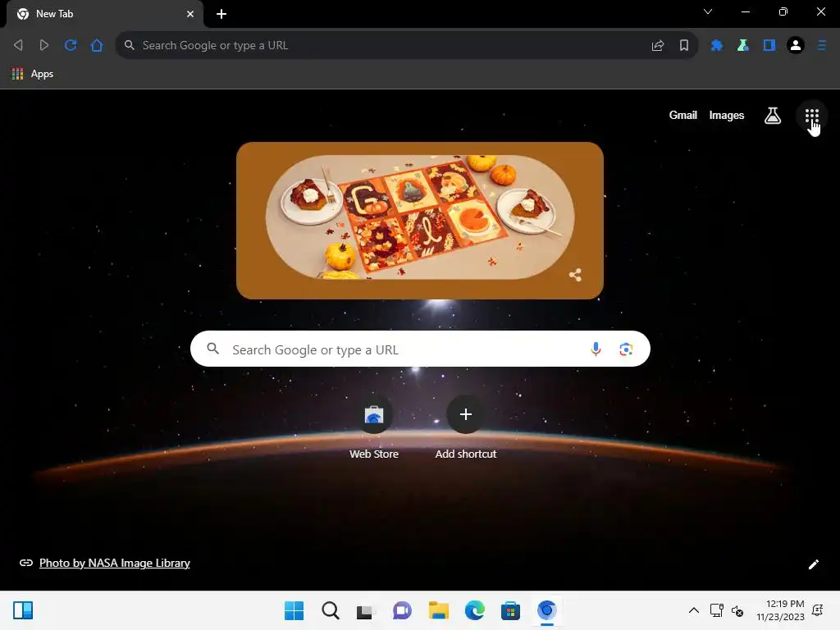Open Windows widgets panel in taskbar
Image resolution: width=840 pixels, height=630 pixels.
pos(23,610)
